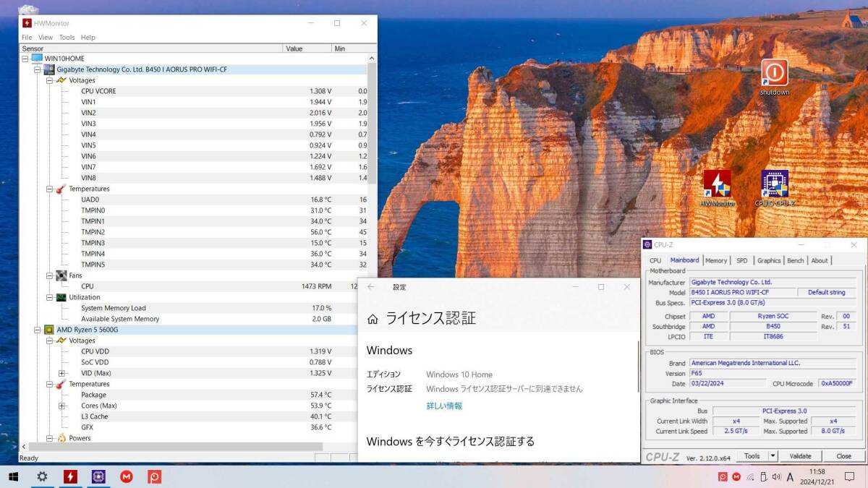Screen dimensions: 868x488
Task: Click the CPU-Z title bar app icon
Action: [x=647, y=245]
